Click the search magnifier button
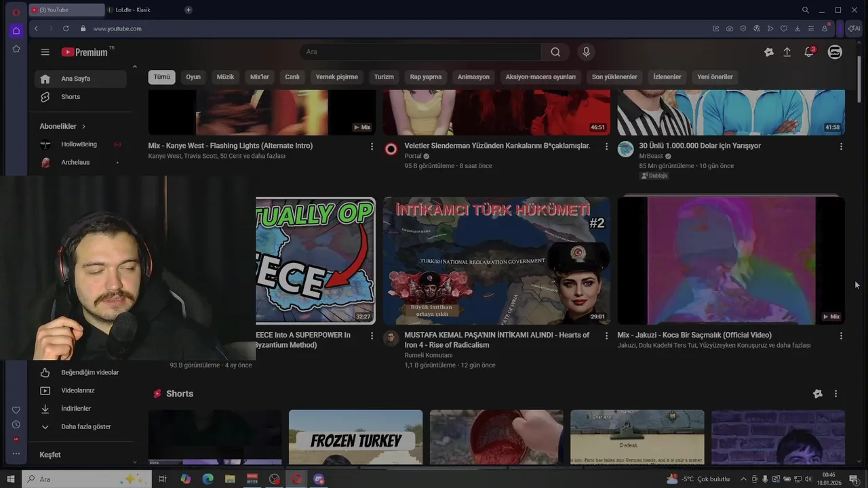This screenshot has height=488, width=868. tap(555, 52)
